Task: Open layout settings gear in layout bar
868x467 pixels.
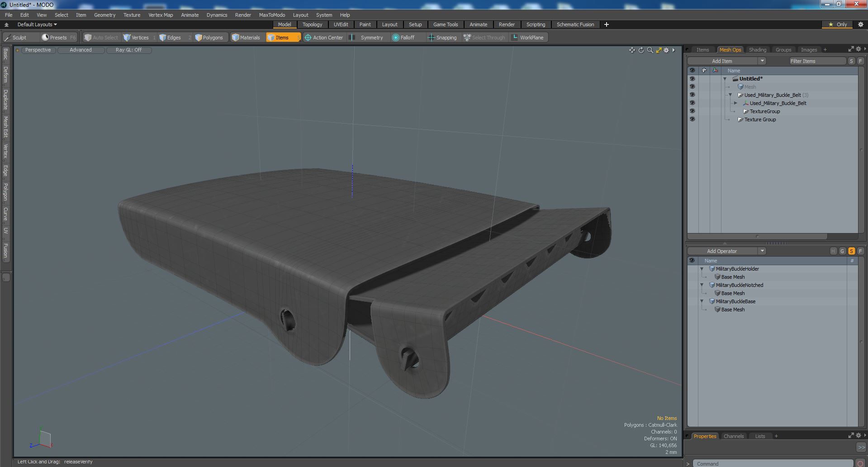Action: 860,24
